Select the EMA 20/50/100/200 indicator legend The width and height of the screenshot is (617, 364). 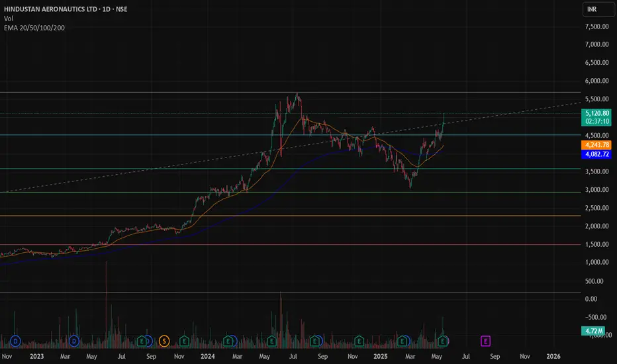click(x=34, y=28)
